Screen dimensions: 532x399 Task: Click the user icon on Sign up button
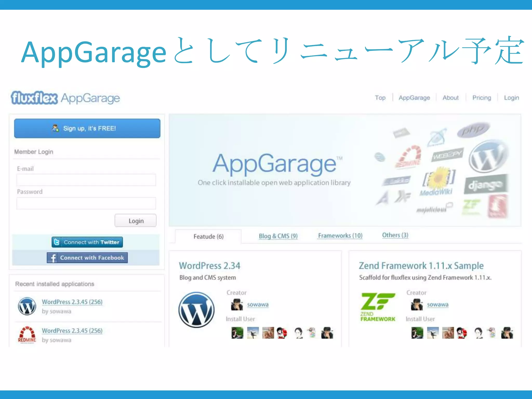55,128
